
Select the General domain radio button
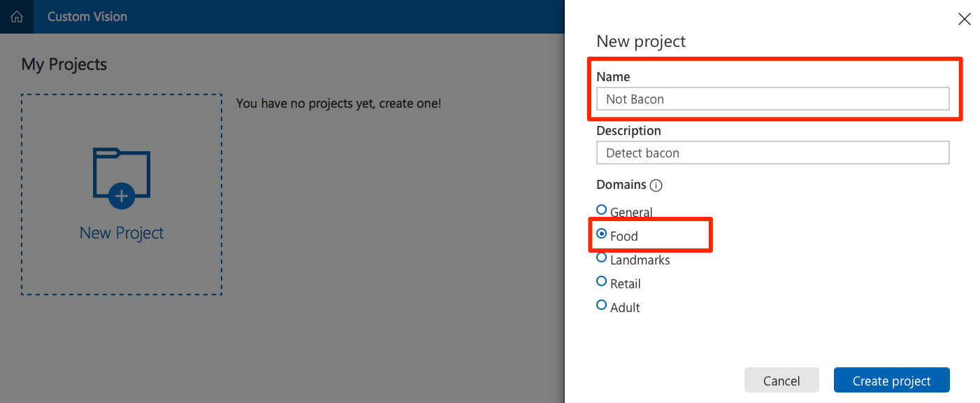point(601,210)
